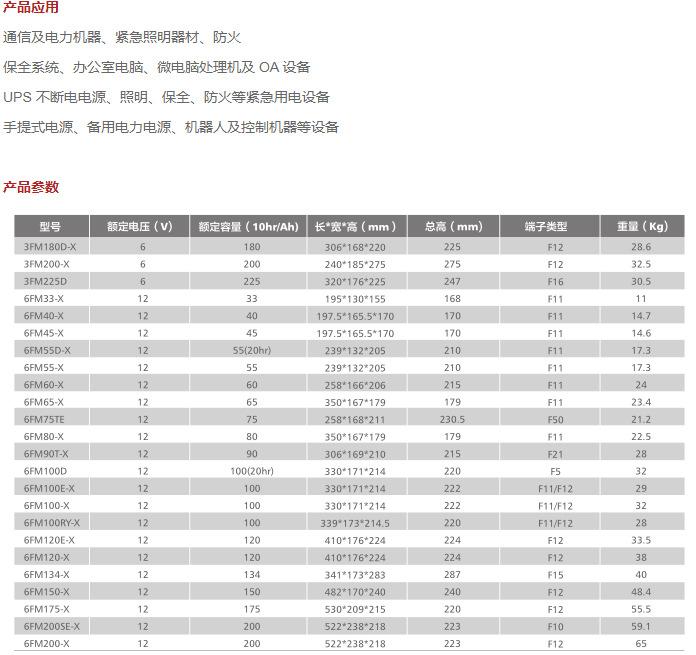The image size is (696, 655).
Task: Click weight cell 48.4
Action: point(641,592)
